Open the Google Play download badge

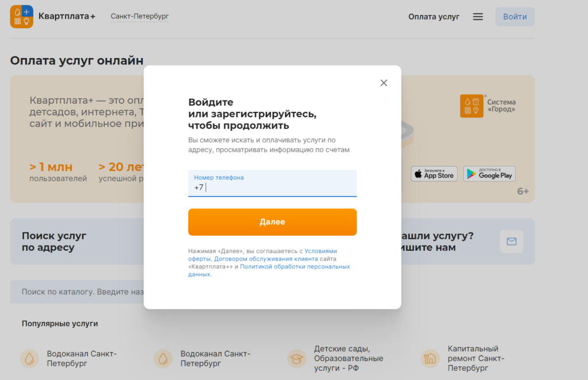click(x=489, y=174)
